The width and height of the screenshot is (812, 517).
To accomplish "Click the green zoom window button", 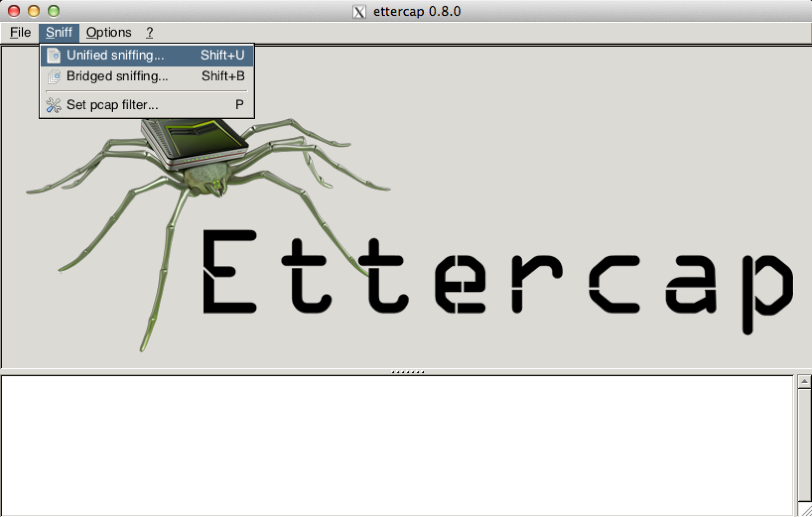I will [x=53, y=11].
